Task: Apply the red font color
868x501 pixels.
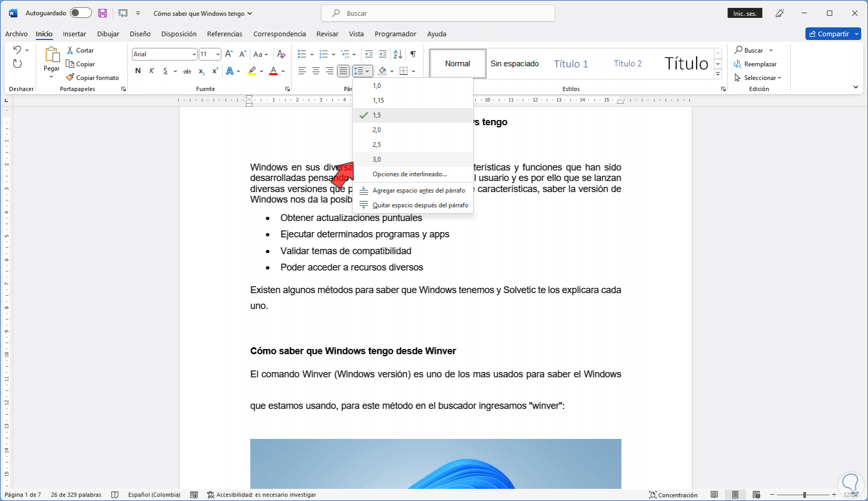Action: click(x=273, y=71)
